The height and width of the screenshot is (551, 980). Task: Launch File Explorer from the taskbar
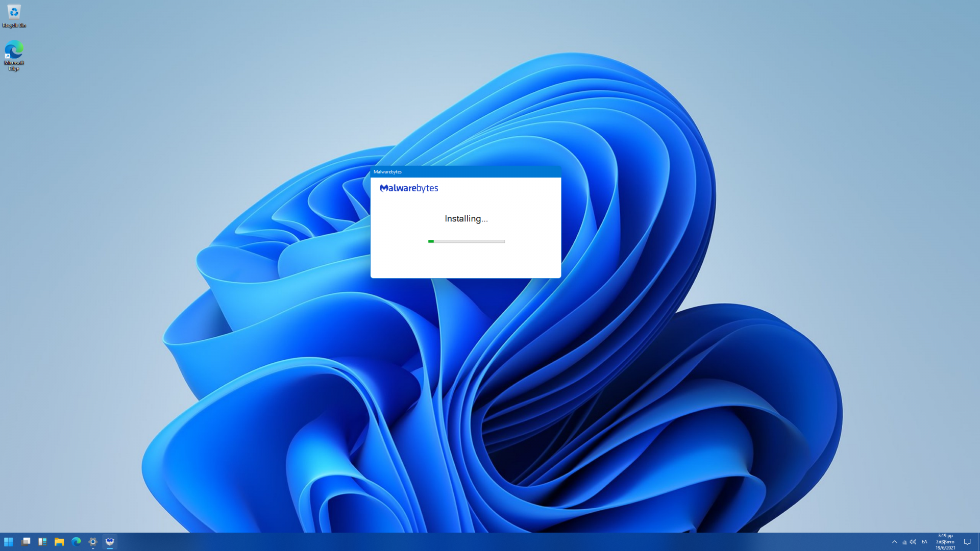[x=59, y=542]
